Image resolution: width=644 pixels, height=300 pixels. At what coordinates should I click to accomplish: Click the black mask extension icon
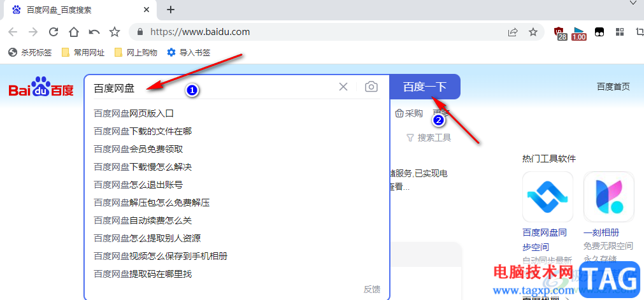click(x=600, y=32)
